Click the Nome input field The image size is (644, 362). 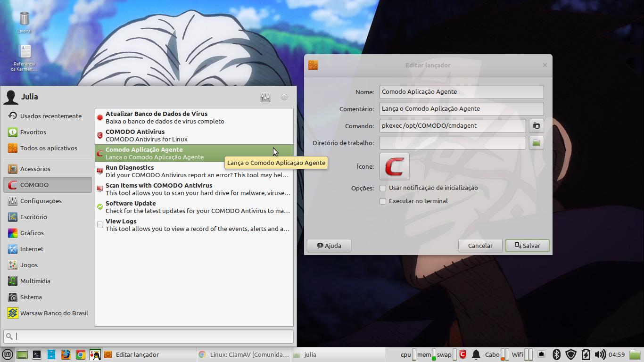tap(462, 92)
